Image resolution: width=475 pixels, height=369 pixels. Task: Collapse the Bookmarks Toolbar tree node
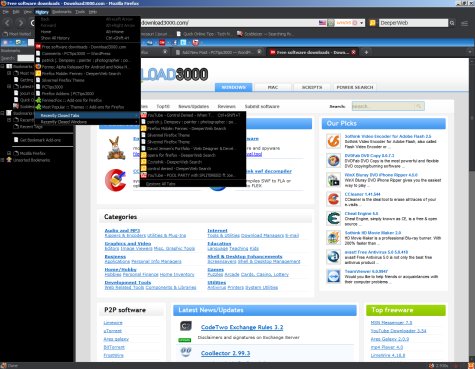click(3, 67)
